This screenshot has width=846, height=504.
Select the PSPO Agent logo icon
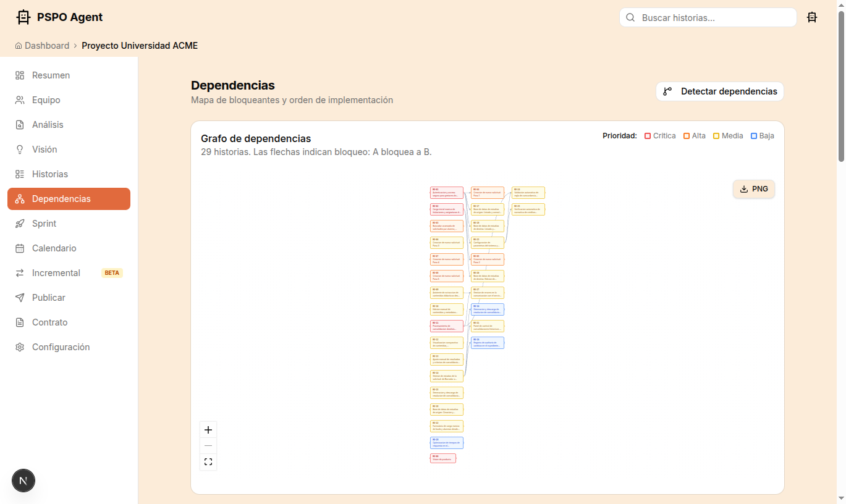23,17
